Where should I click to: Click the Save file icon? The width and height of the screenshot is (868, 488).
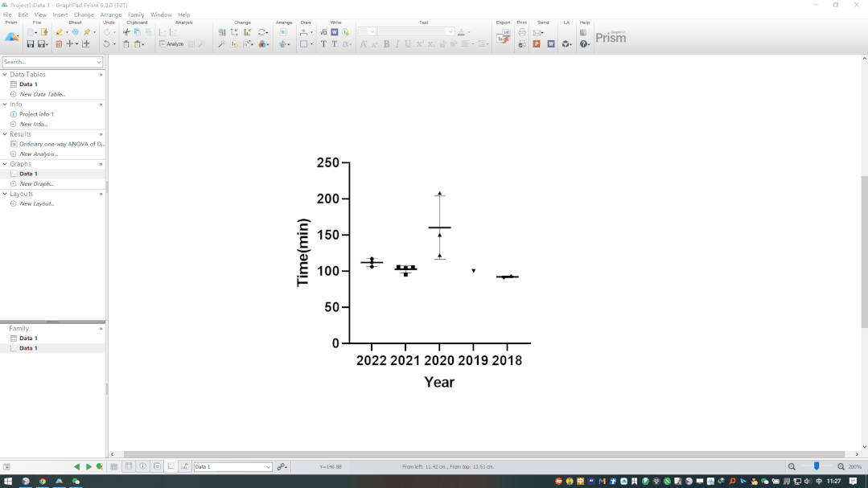(x=31, y=44)
